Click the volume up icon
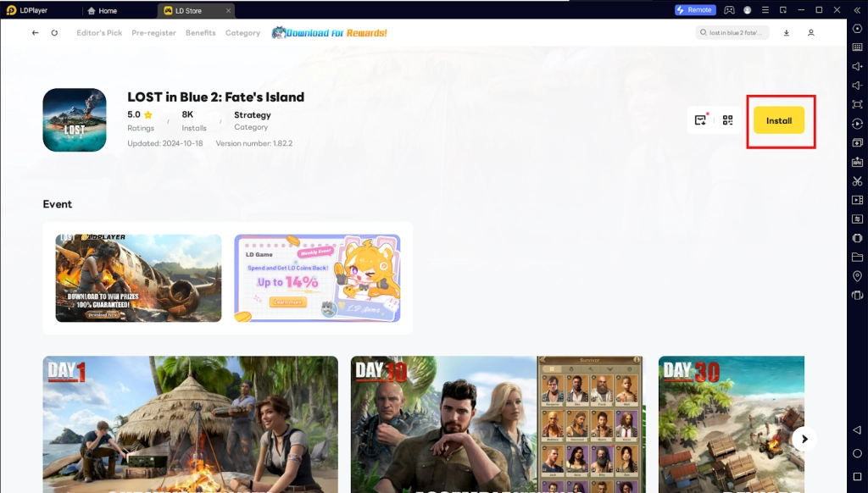868x493 pixels. coord(857,66)
